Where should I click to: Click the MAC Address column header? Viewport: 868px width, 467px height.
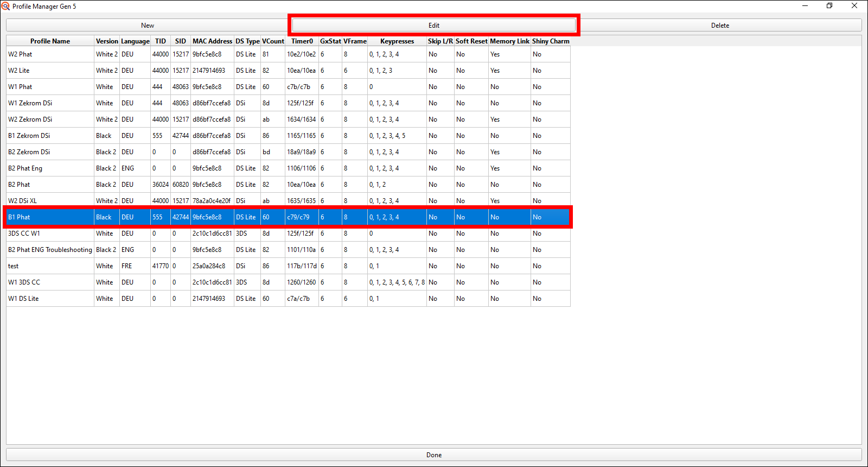212,41
